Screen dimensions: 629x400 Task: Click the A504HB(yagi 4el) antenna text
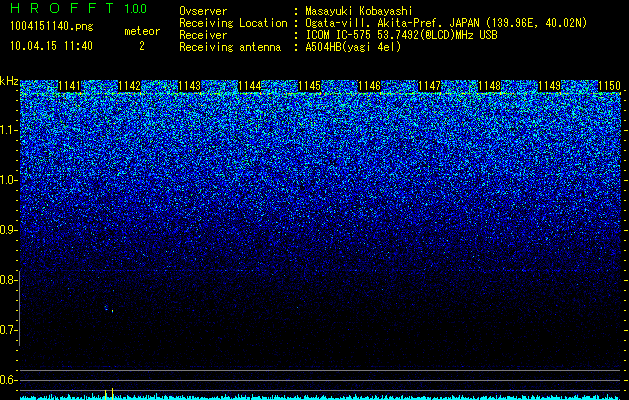(353, 47)
